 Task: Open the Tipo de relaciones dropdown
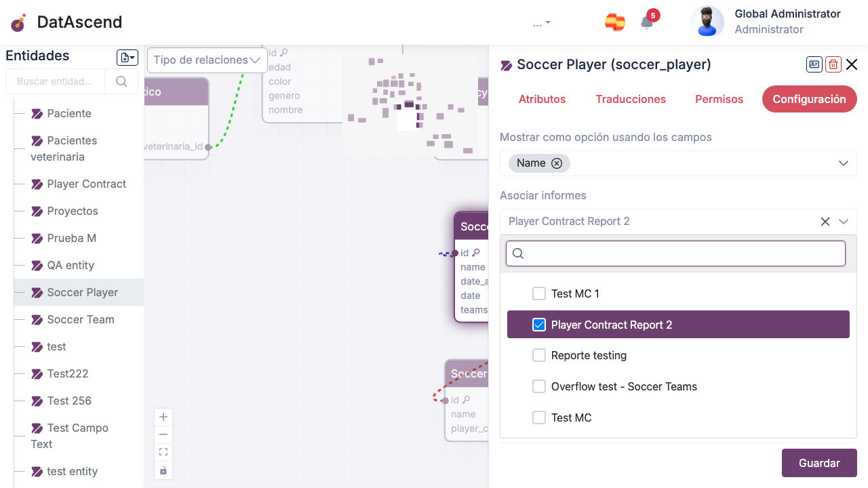[207, 60]
